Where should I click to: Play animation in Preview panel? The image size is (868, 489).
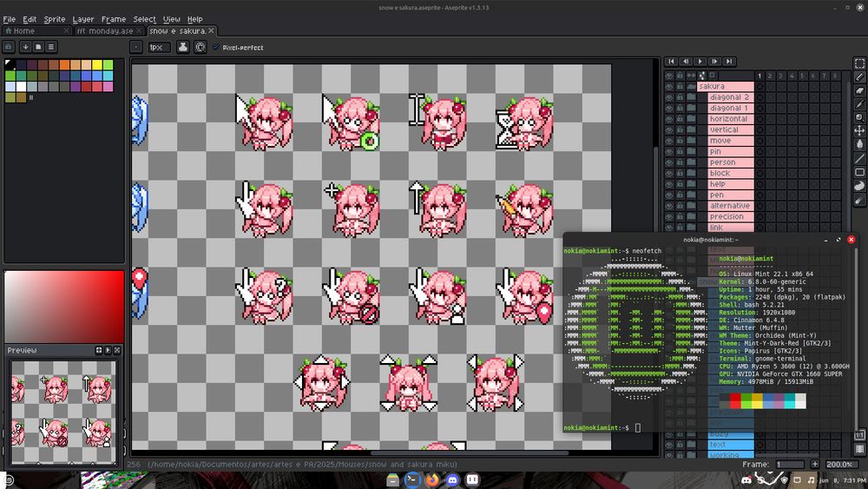[108, 350]
